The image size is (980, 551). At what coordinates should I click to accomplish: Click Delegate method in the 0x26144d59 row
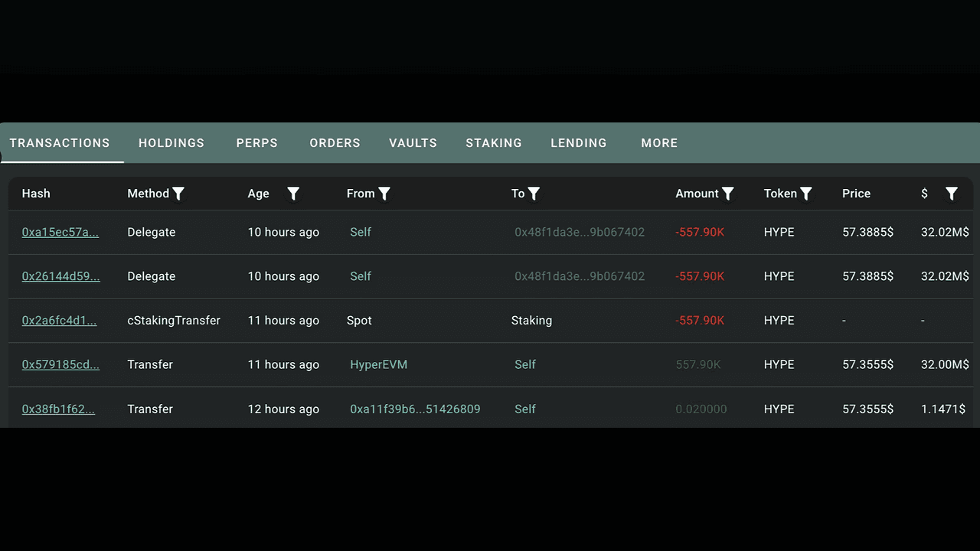pyautogui.click(x=151, y=276)
